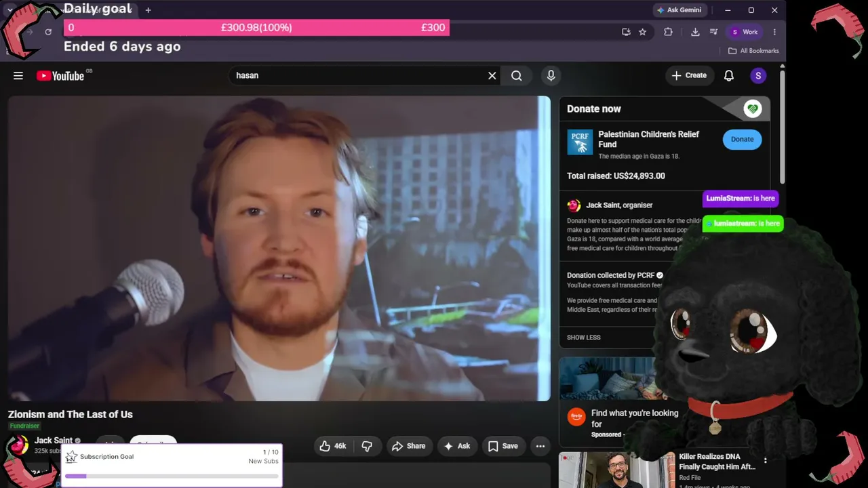Open the Work profile menu
This screenshot has width=868, height=488.
coord(745,32)
